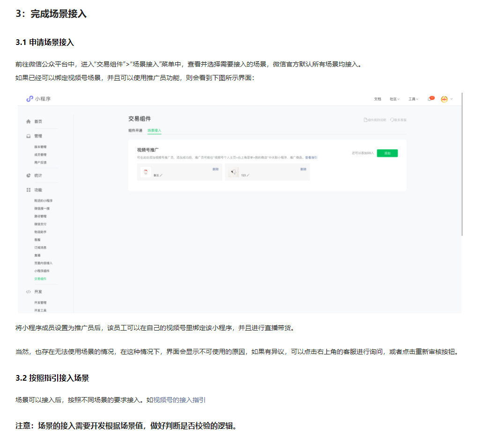Select the green 交易组件 sidebar item
504x442 pixels.
point(40,279)
